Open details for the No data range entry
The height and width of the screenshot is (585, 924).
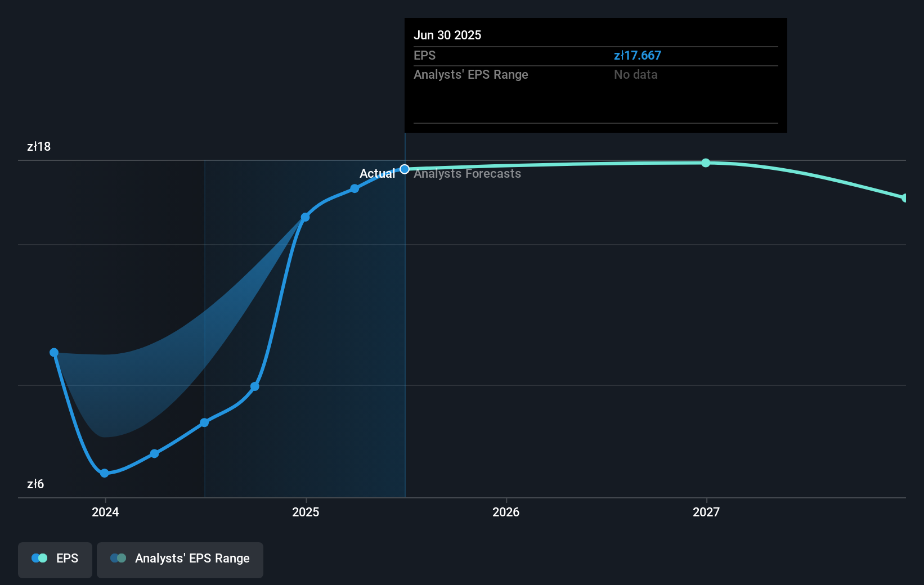[x=635, y=74]
